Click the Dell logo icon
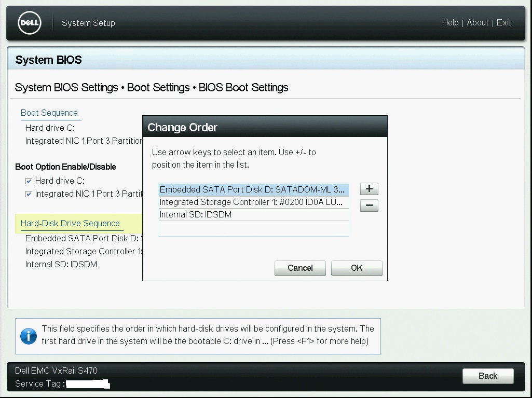The image size is (532, 398). (x=29, y=23)
